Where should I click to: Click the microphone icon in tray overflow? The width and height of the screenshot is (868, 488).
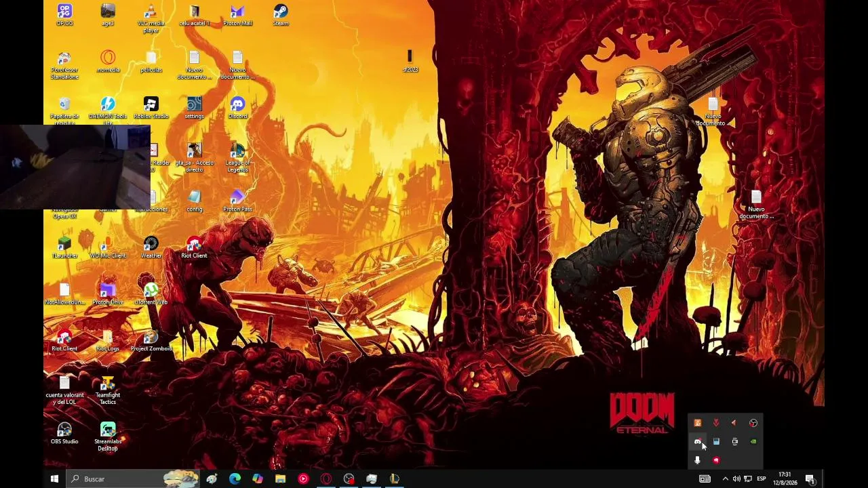point(697,460)
